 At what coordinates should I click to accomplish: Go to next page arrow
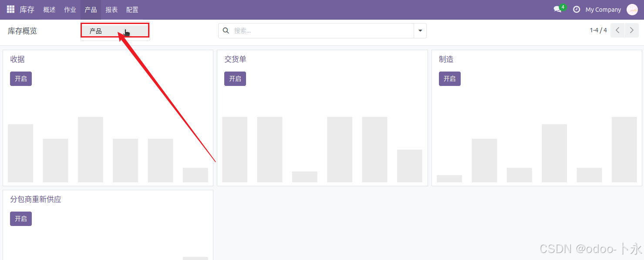(x=632, y=31)
